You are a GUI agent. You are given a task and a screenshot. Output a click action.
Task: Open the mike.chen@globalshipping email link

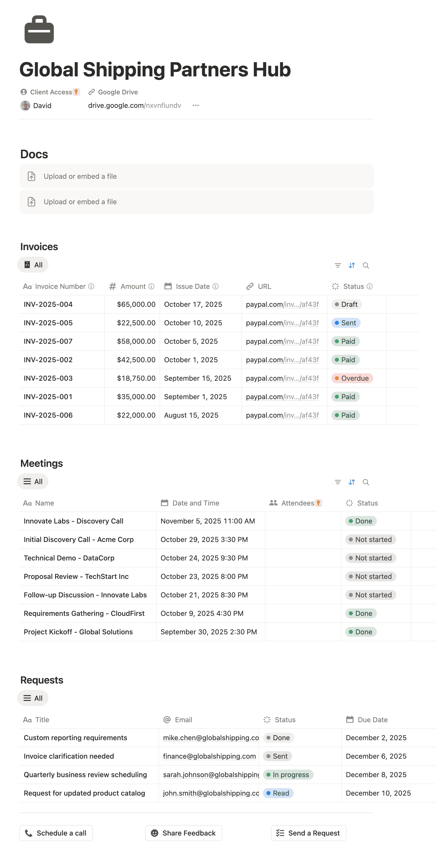211,738
